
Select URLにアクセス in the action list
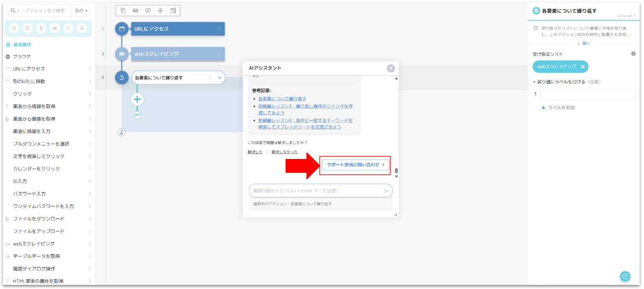pyautogui.click(x=29, y=69)
